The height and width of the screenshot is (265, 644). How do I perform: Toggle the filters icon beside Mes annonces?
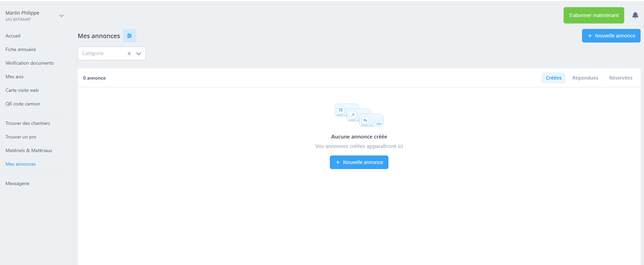(129, 36)
